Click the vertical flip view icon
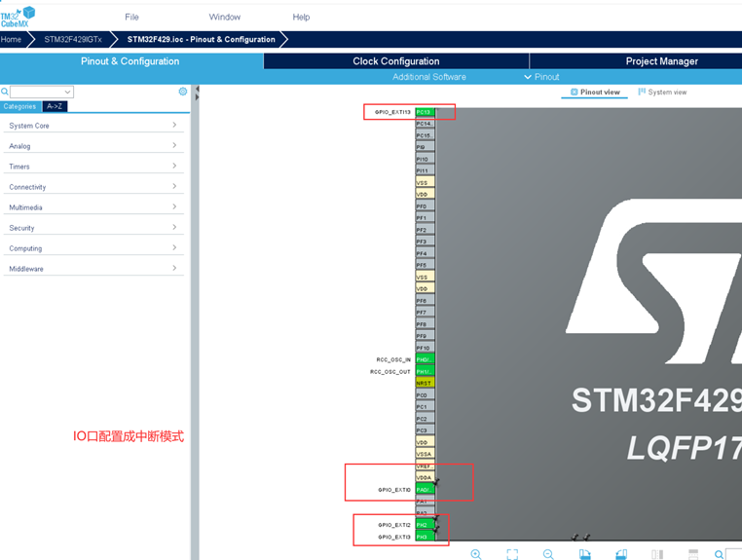The width and height of the screenshot is (742, 560). point(657,554)
